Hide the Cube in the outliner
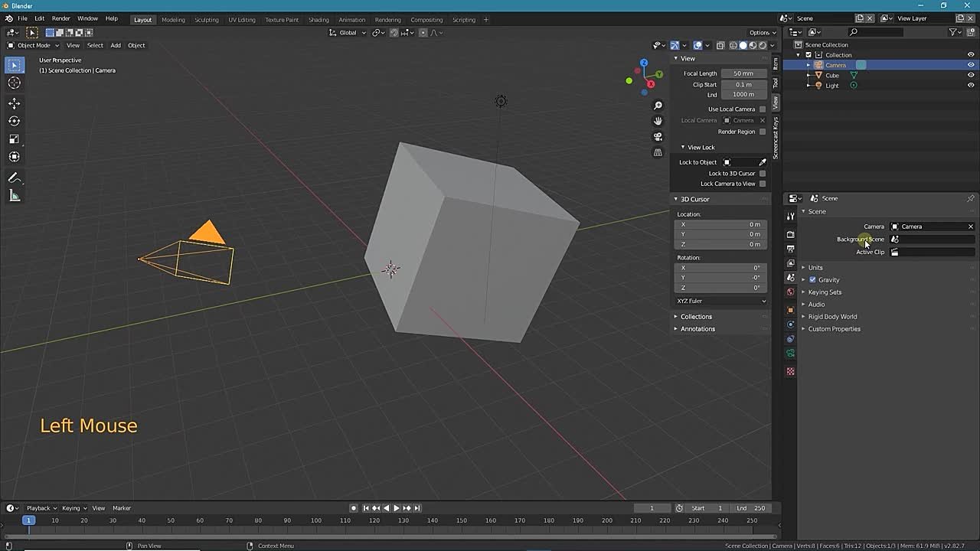 [x=970, y=75]
